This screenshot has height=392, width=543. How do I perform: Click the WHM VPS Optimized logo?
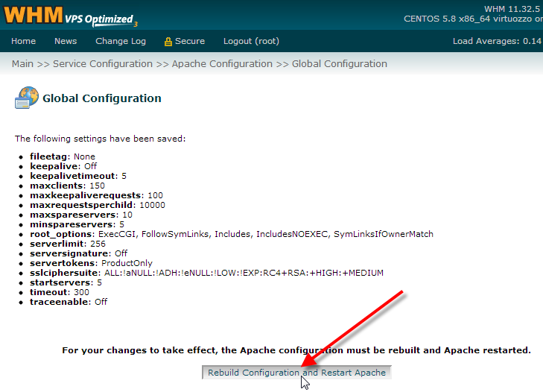coord(71,16)
